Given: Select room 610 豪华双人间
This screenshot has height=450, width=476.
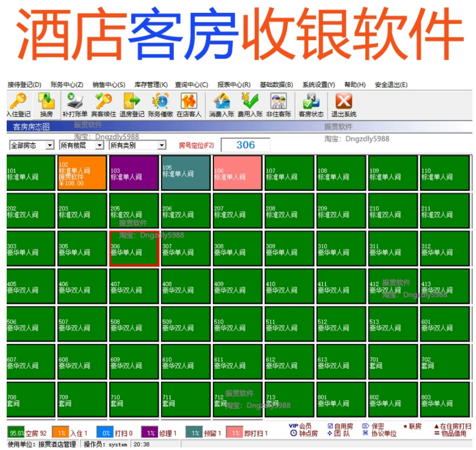Looking at the screenshot, I should click(186, 362).
